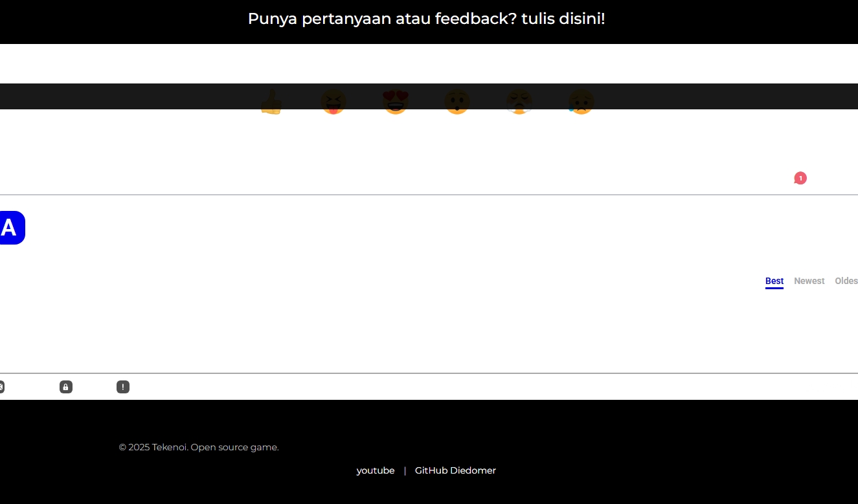858x504 pixels.
Task: Open the youtube link in the footer
Action: pos(376,470)
